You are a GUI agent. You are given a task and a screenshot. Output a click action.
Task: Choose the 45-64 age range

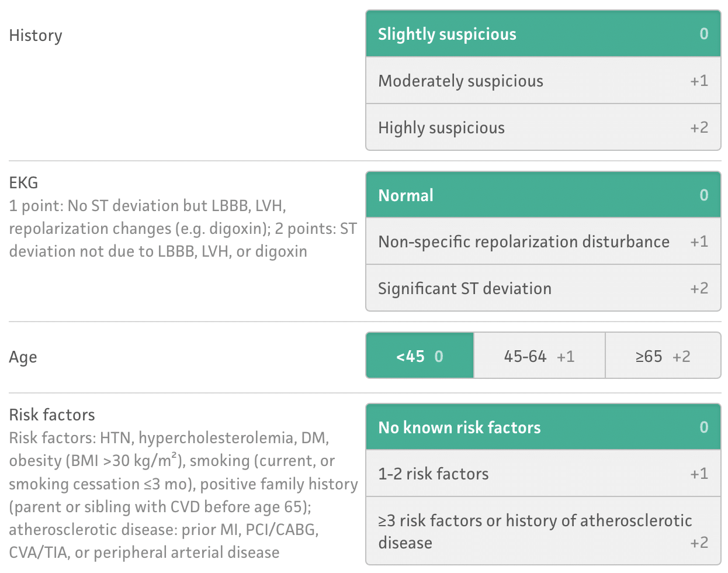(x=539, y=356)
